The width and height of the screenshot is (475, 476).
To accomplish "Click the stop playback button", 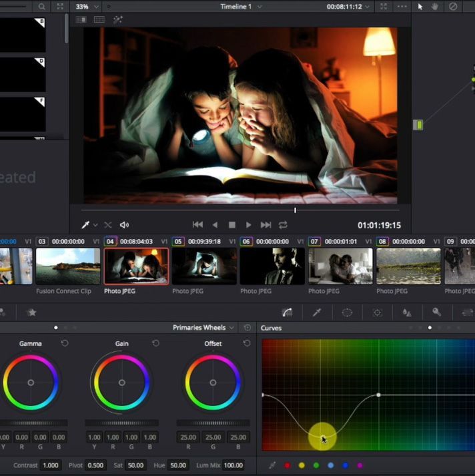I will click(232, 225).
